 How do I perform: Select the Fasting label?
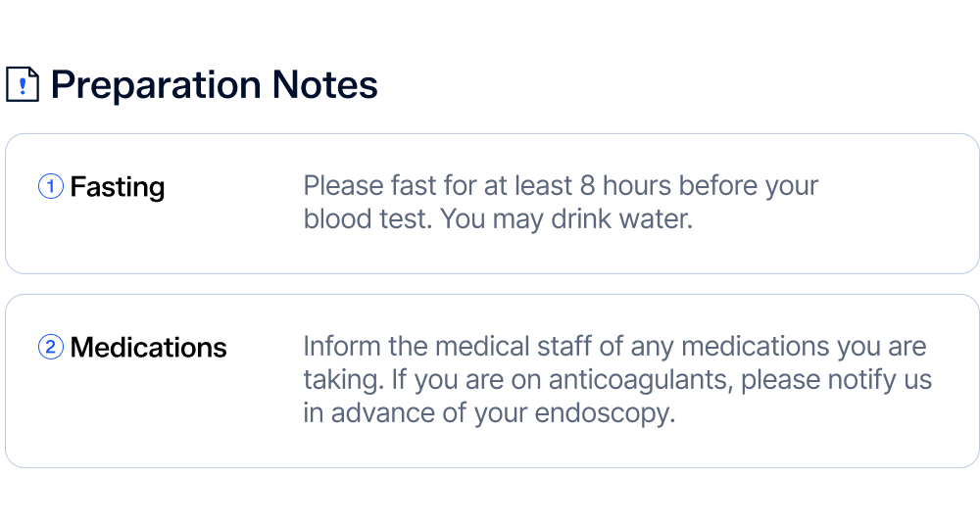pos(118,186)
